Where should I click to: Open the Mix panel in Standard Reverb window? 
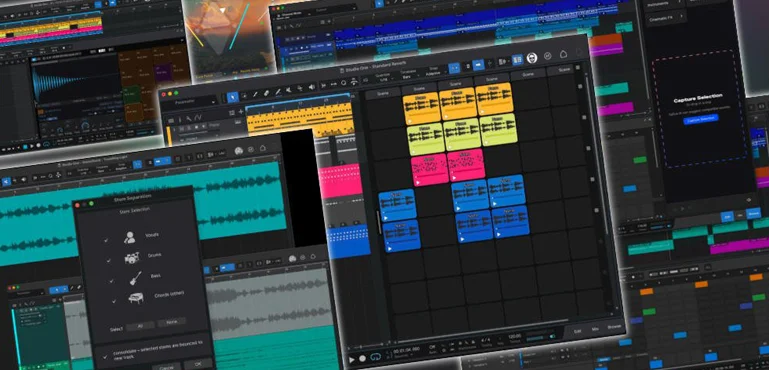pos(594,329)
